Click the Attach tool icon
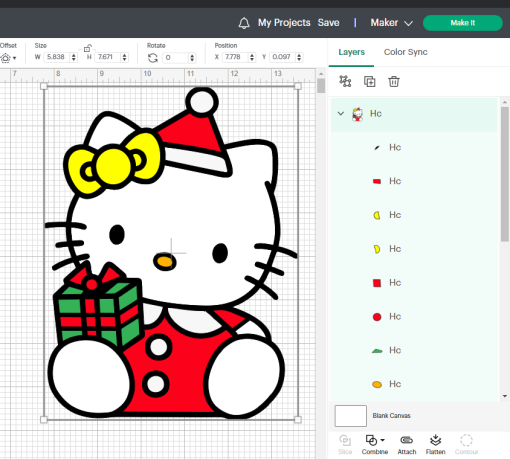The height and width of the screenshot is (459, 510). click(x=407, y=444)
